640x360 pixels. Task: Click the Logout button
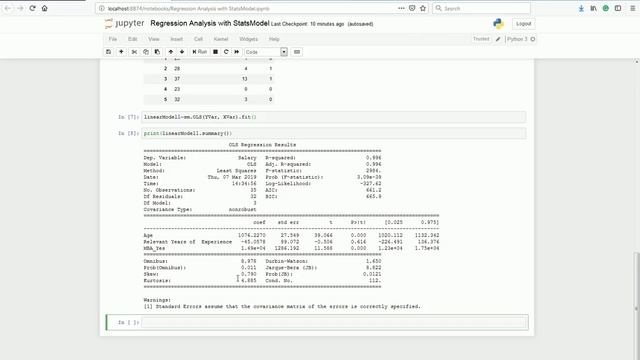coord(523,24)
